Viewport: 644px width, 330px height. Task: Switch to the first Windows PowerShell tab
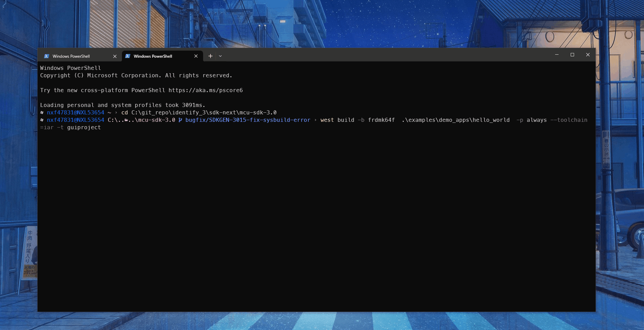click(x=71, y=56)
